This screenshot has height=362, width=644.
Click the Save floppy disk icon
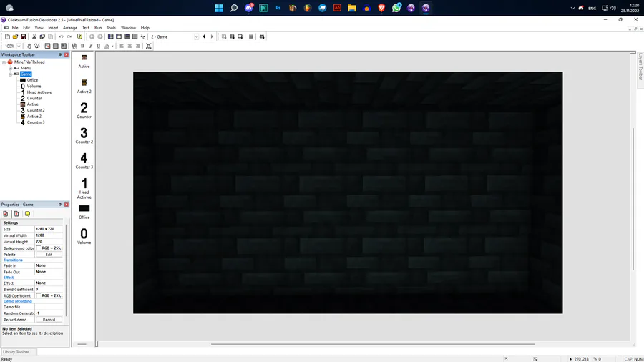[24, 36]
